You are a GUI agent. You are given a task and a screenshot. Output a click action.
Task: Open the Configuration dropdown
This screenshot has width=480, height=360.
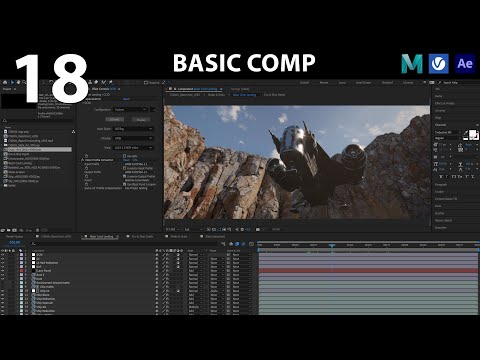click(130, 110)
